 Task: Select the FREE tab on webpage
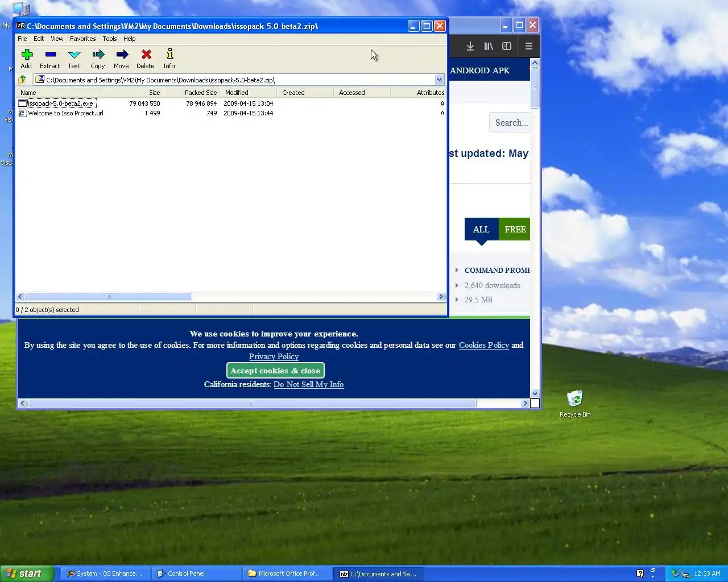[515, 229]
